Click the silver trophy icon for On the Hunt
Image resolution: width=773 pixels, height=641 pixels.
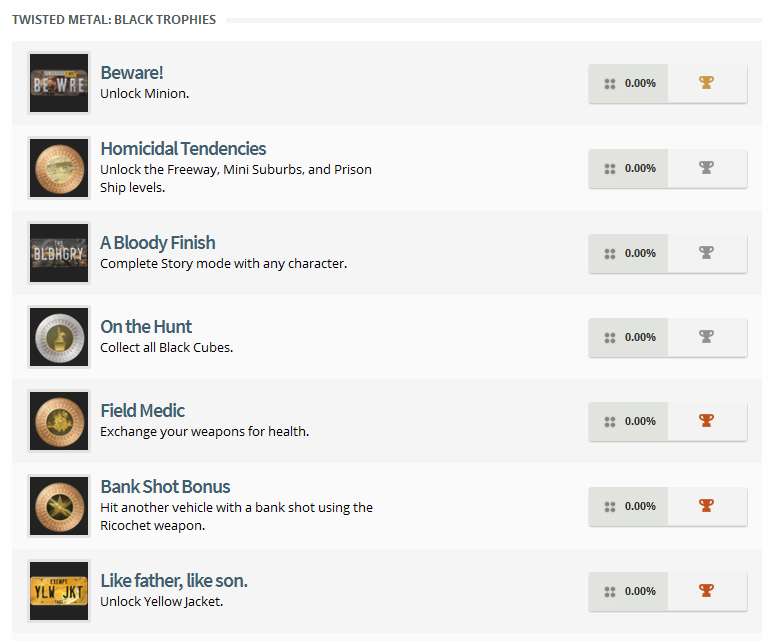click(707, 337)
